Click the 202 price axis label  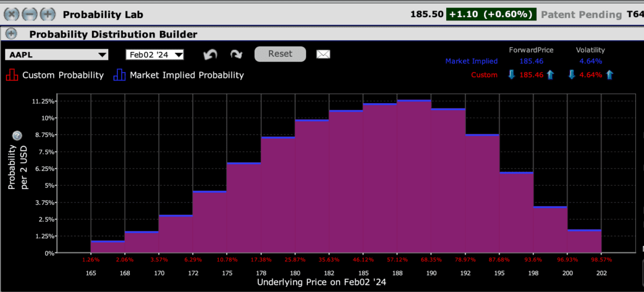(x=601, y=273)
